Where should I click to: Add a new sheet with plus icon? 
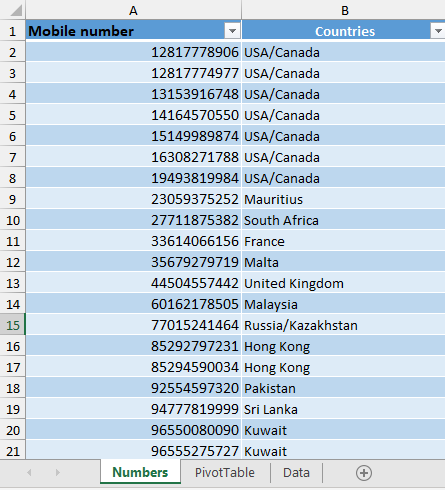364,473
